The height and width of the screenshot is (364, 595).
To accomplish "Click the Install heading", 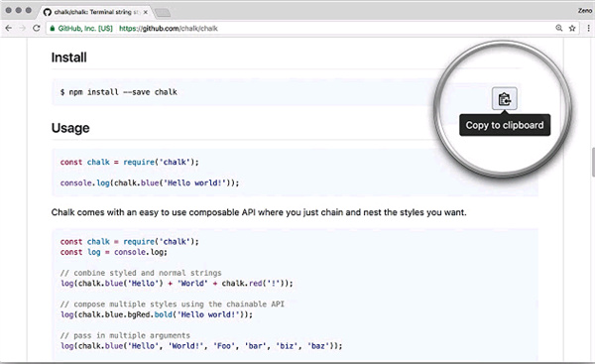I will (69, 58).
